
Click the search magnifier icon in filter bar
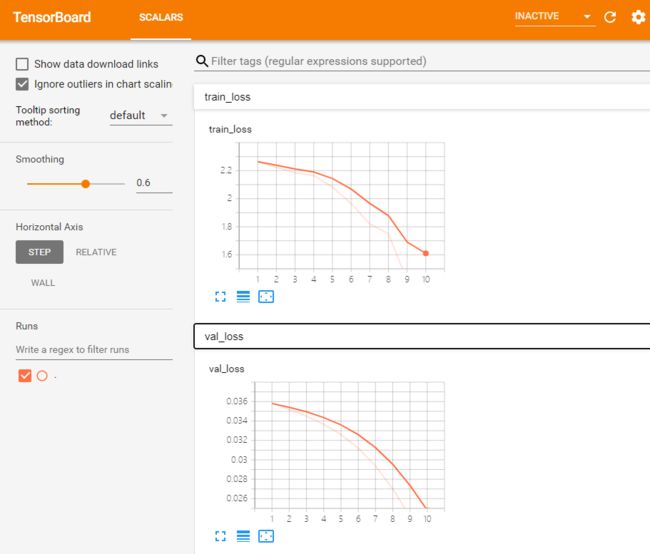click(x=202, y=61)
